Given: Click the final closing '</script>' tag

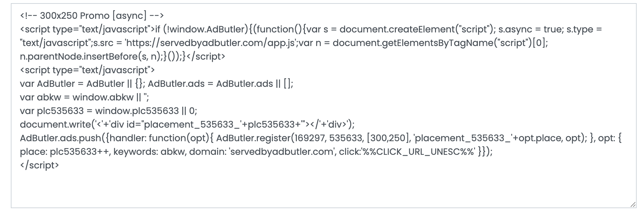Looking at the screenshot, I should [39, 165].
